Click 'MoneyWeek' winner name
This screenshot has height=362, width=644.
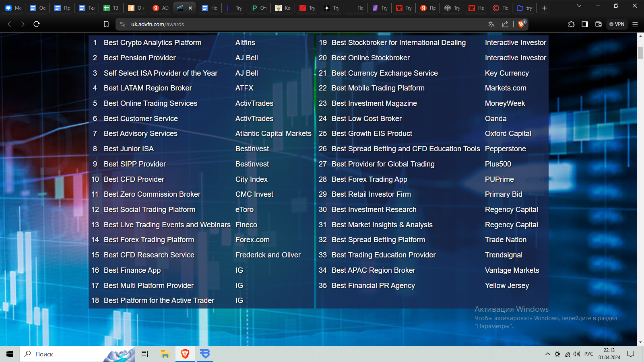(505, 103)
